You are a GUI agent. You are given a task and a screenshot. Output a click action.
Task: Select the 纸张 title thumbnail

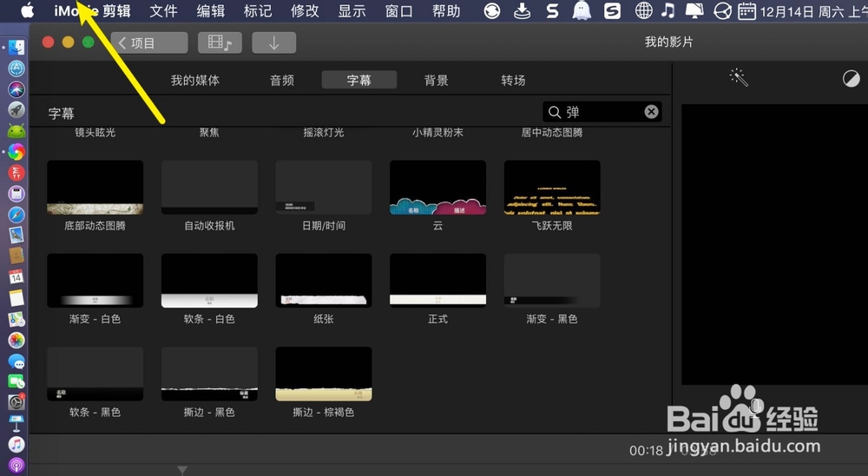323,281
